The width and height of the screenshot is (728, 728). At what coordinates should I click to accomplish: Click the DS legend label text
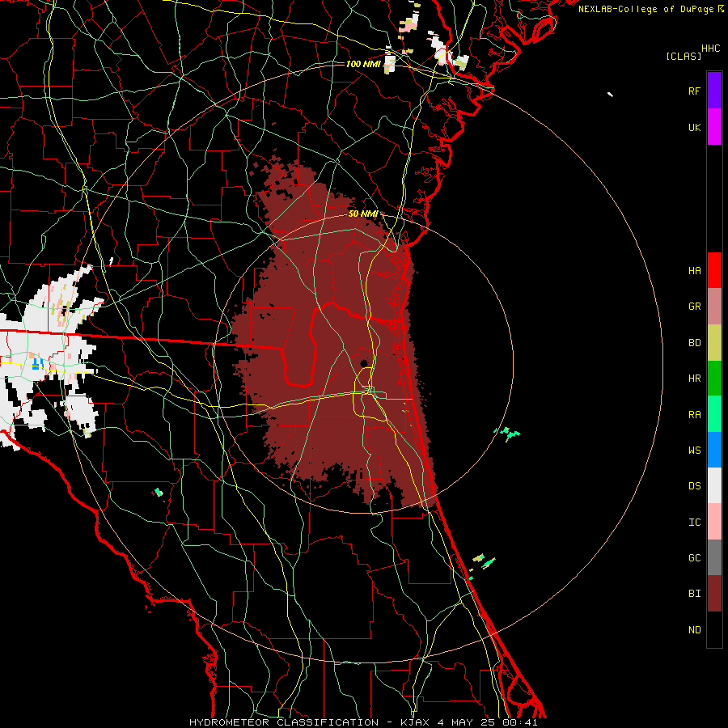pyautogui.click(x=694, y=486)
